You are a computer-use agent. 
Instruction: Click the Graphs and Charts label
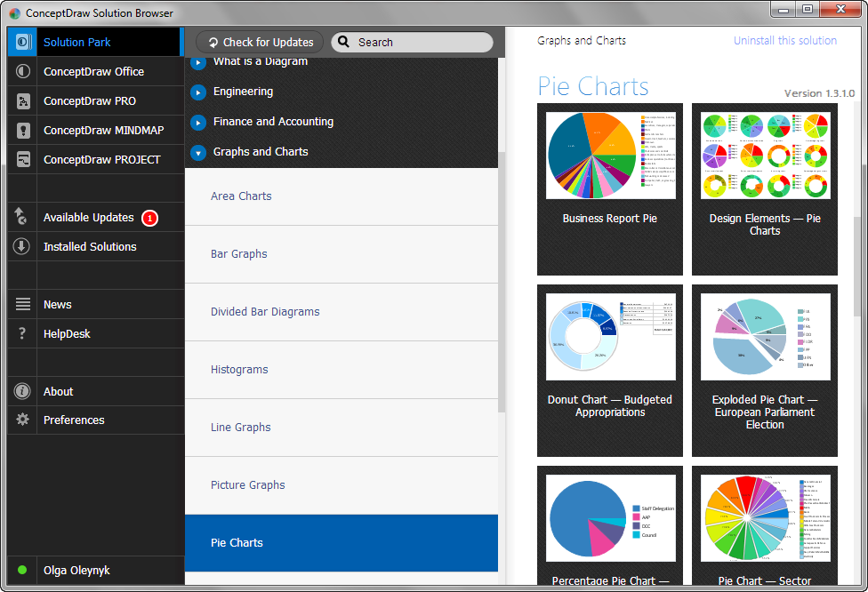261,152
